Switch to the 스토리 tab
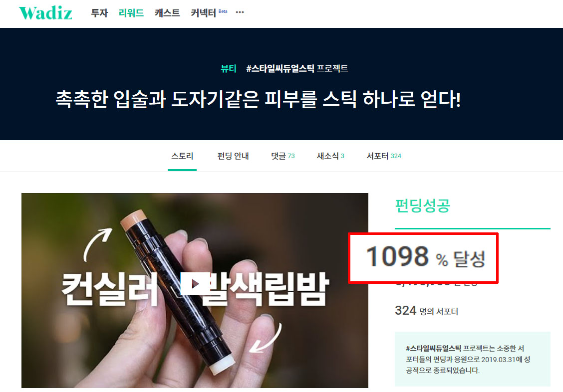The width and height of the screenshot is (563, 392). [x=182, y=156]
